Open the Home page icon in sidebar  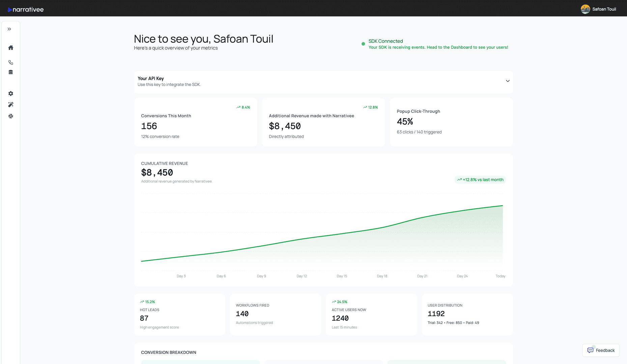coord(11,48)
